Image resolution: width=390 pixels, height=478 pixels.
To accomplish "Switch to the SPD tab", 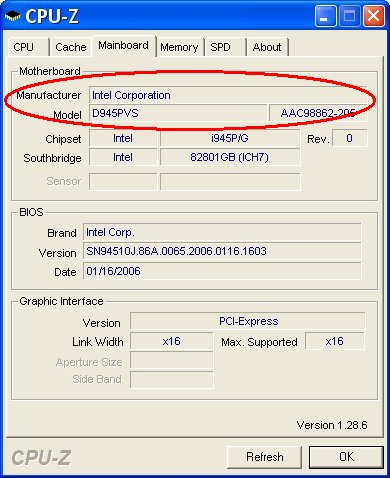I will [x=225, y=47].
